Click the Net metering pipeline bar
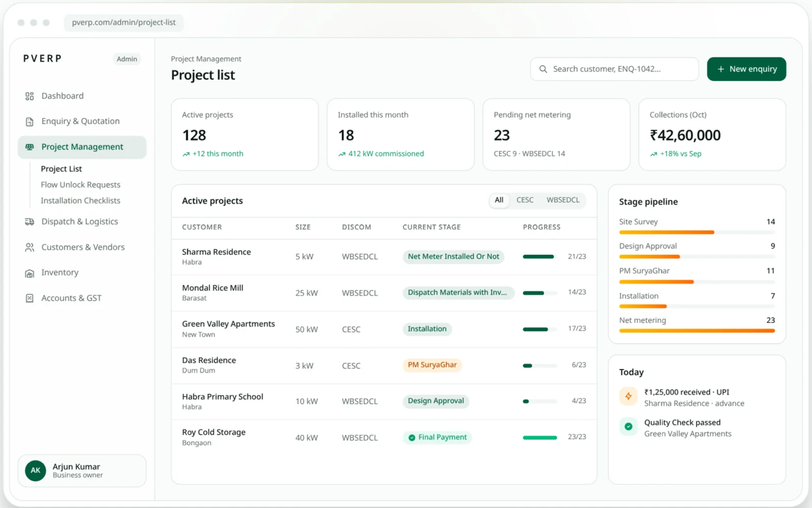This screenshot has width=812, height=508. pyautogui.click(x=697, y=331)
